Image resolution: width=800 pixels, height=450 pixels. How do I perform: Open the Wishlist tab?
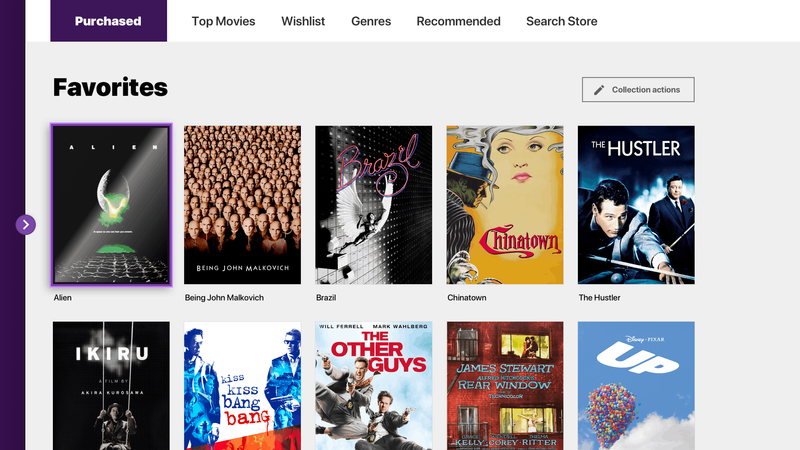coord(303,21)
